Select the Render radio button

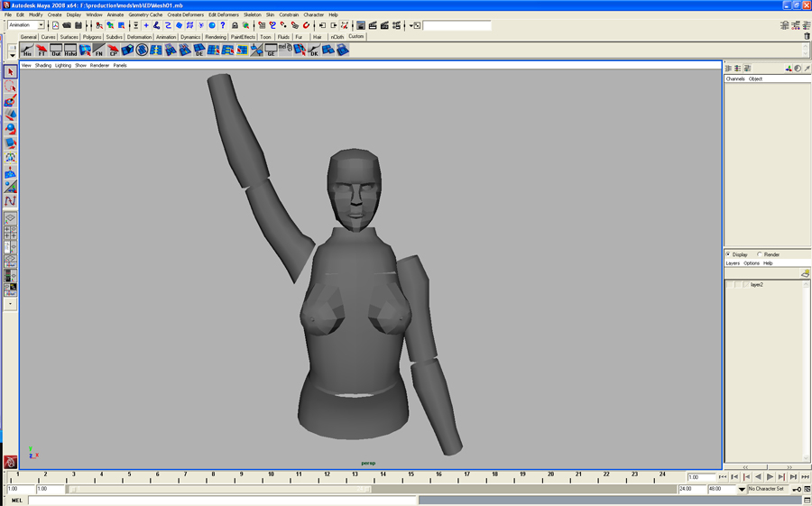pyautogui.click(x=759, y=254)
